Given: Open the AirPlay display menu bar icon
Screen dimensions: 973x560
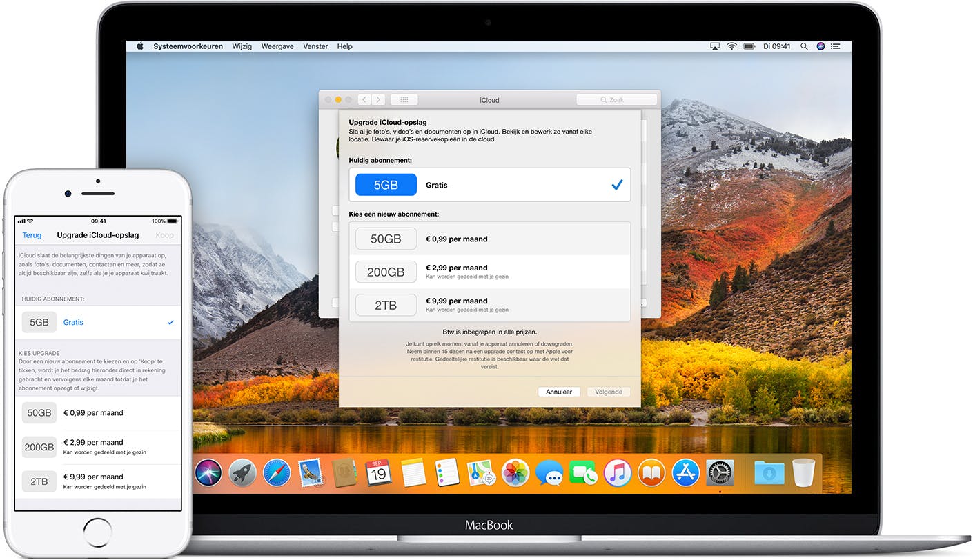Looking at the screenshot, I should [715, 46].
